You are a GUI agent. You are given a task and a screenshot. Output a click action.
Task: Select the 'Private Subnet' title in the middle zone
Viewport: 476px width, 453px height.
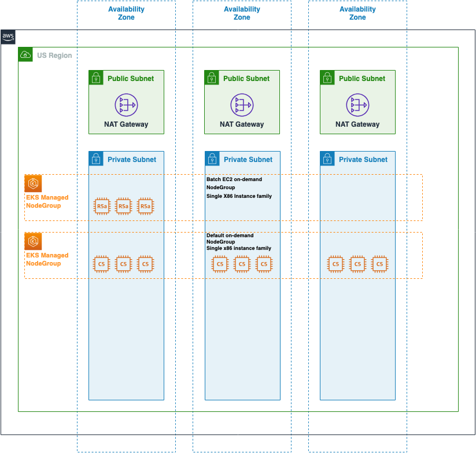[248, 160]
